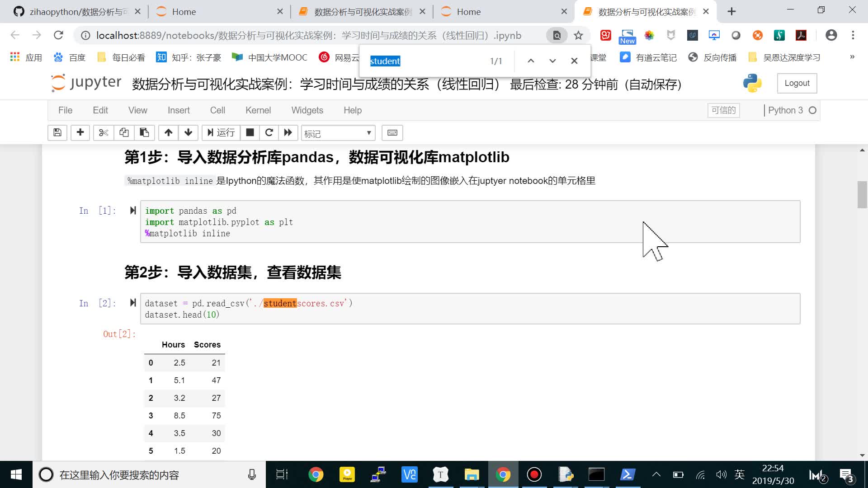Jump to previous search match with up chevron
This screenshot has height=488, width=868.
click(531, 61)
